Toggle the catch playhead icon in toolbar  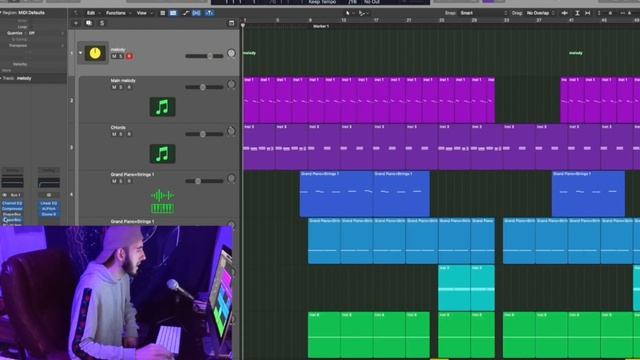coord(209,13)
